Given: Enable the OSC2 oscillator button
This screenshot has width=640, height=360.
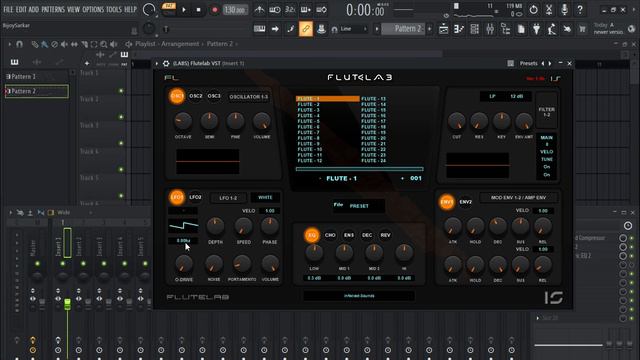Looking at the screenshot, I should click(196, 96).
